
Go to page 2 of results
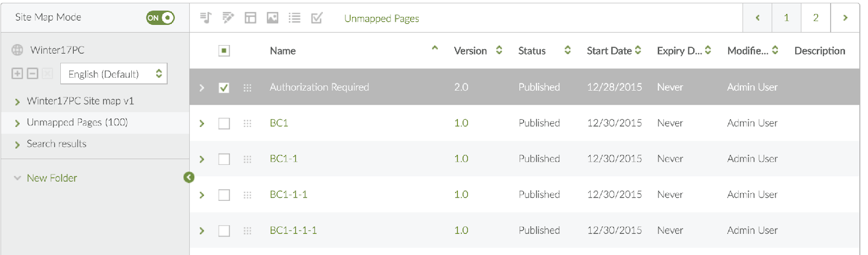pyautogui.click(x=815, y=18)
